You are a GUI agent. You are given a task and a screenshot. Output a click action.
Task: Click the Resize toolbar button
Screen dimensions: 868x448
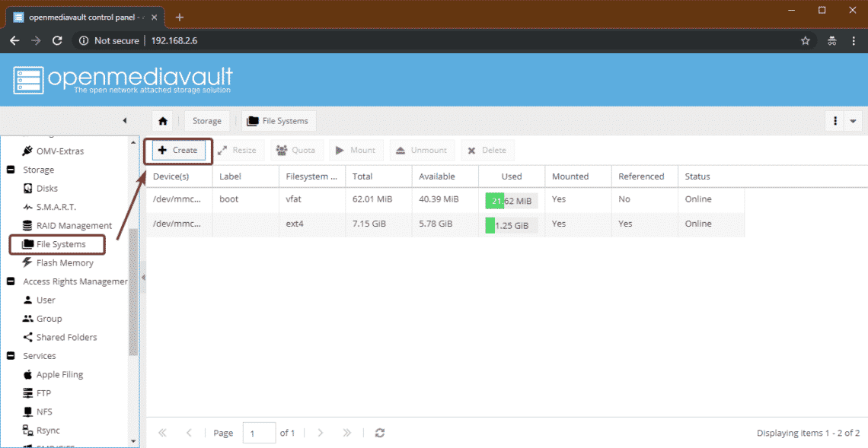click(x=237, y=150)
